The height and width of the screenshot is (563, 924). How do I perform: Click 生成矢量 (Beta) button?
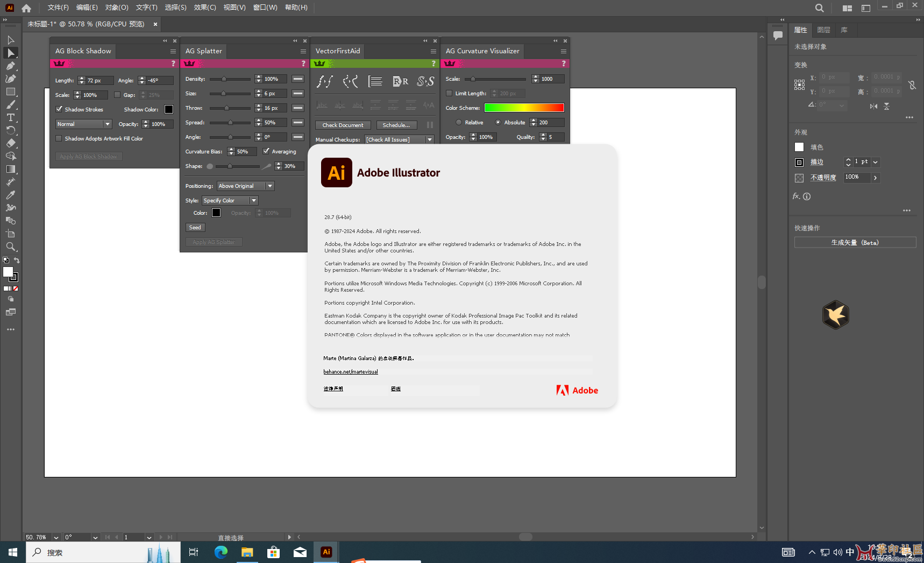click(x=855, y=243)
